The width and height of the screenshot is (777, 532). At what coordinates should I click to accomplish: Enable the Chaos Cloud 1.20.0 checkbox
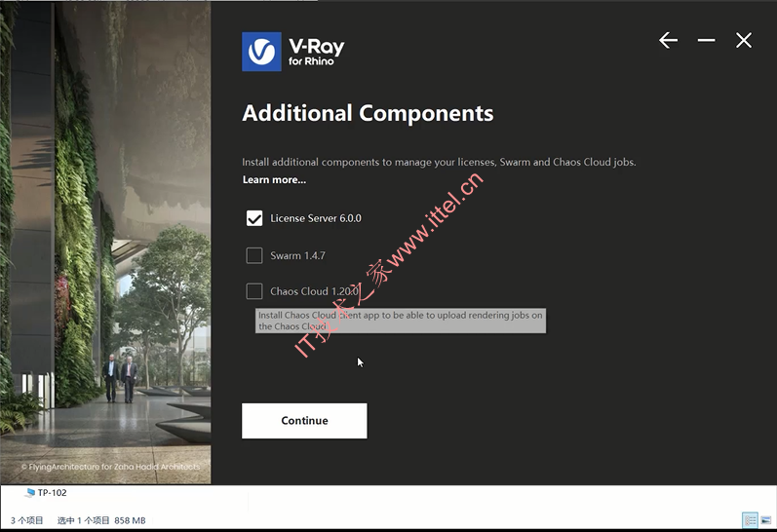(254, 291)
